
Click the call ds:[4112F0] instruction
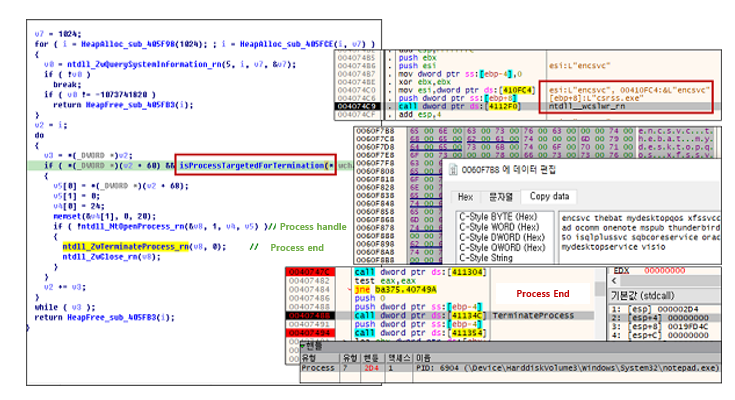[x=459, y=106]
